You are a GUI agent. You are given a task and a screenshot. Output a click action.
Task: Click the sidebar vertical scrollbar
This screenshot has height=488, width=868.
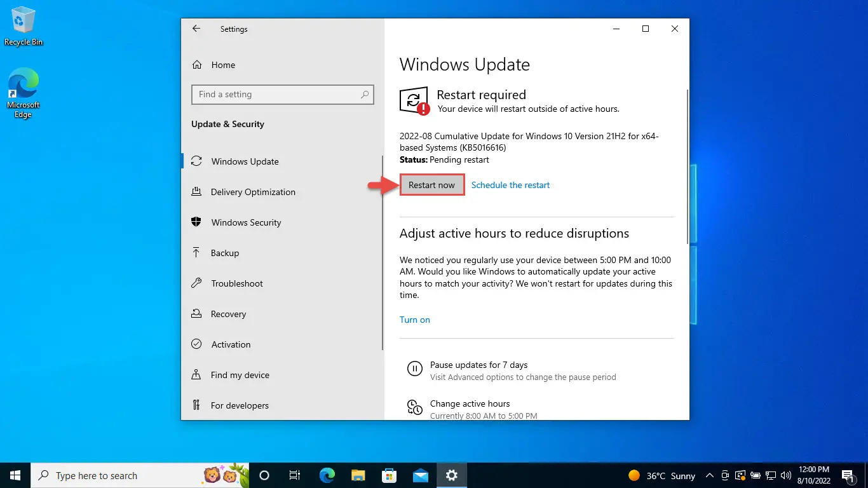[382, 253]
